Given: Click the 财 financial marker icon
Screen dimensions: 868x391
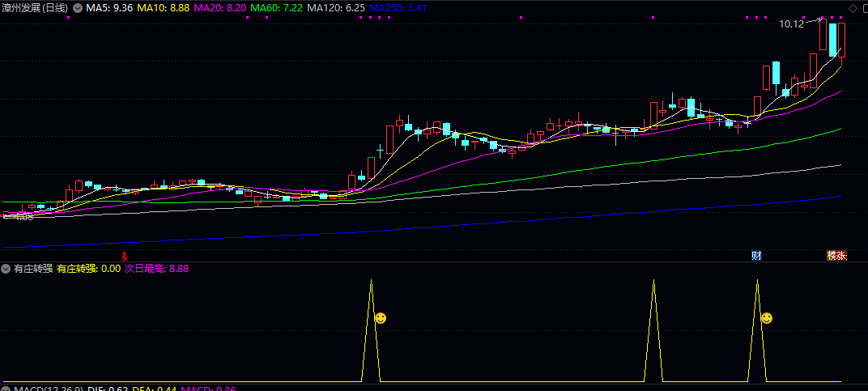Looking at the screenshot, I should pyautogui.click(x=756, y=256).
